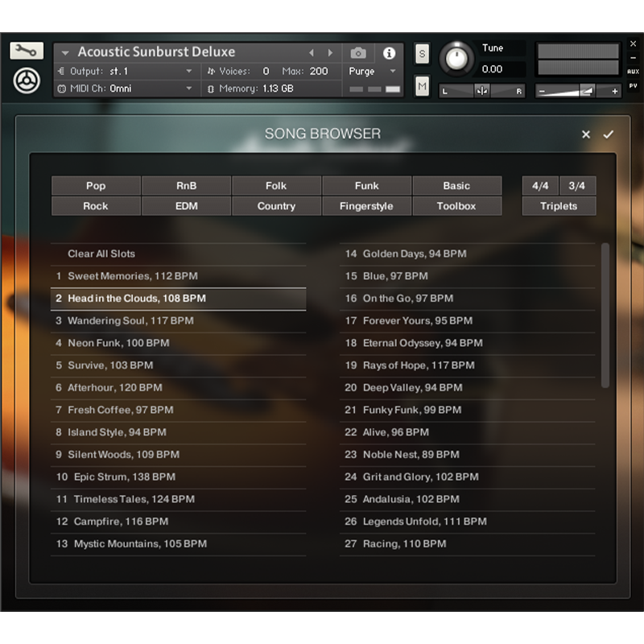The width and height of the screenshot is (644, 644).
Task: Show instrument info via the i icon
Action: pos(389,53)
